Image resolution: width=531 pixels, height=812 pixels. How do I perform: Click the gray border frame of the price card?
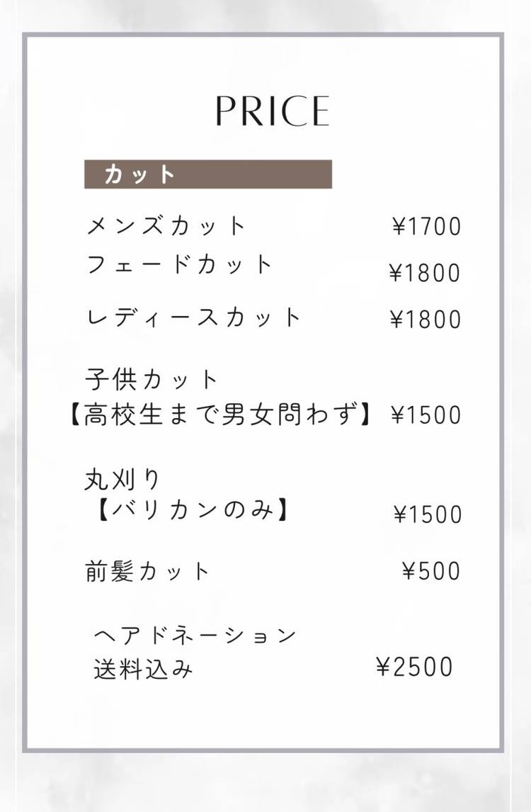click(x=25, y=425)
